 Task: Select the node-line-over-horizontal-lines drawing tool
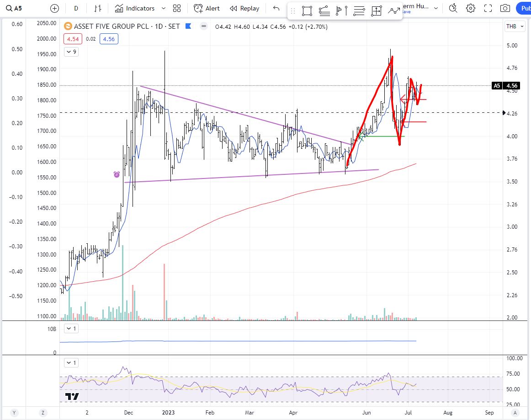(324, 11)
